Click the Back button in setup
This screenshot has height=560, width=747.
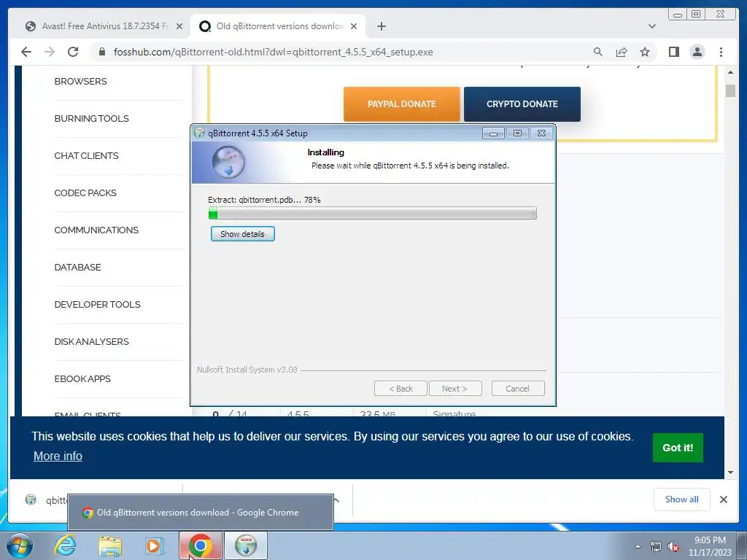pos(400,389)
